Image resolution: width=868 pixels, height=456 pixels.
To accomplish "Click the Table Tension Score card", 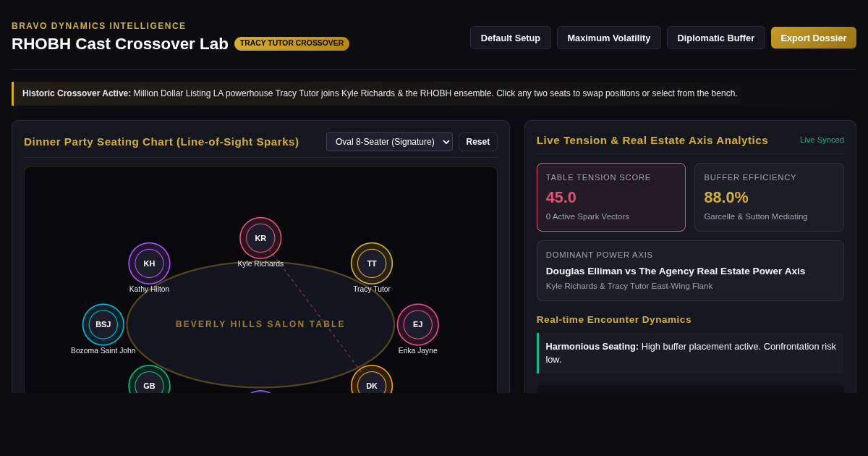I will (611, 197).
